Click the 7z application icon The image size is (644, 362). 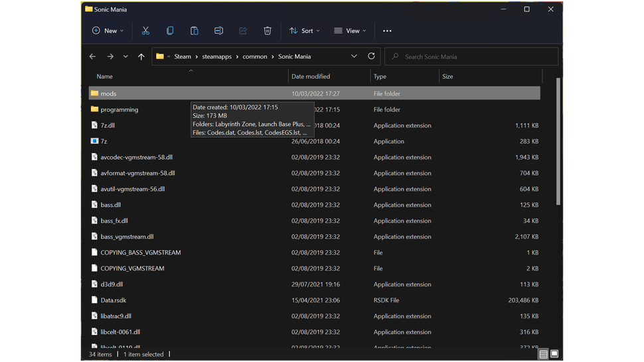tap(94, 141)
